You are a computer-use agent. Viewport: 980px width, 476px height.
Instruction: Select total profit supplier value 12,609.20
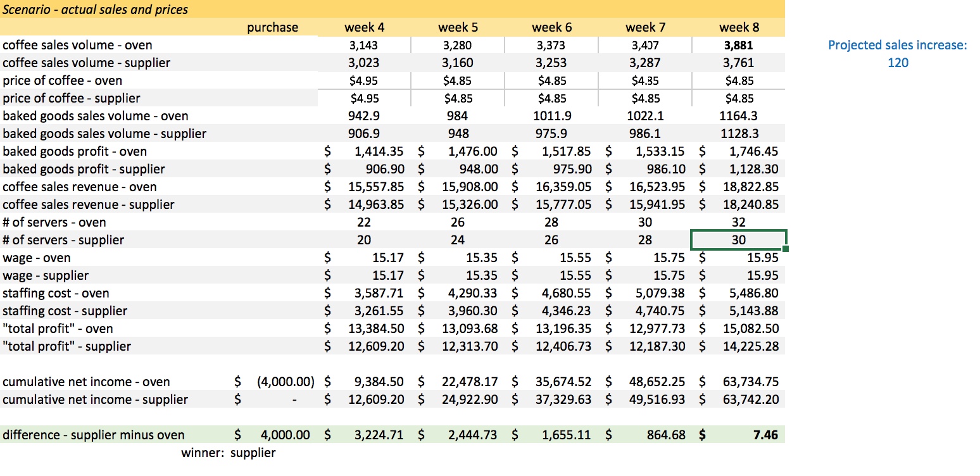point(376,346)
